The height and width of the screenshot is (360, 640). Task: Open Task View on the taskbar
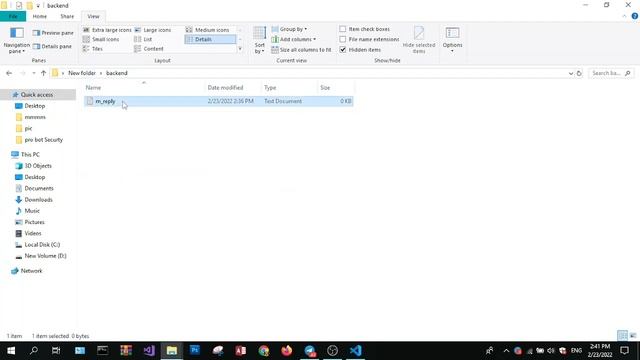point(56,351)
